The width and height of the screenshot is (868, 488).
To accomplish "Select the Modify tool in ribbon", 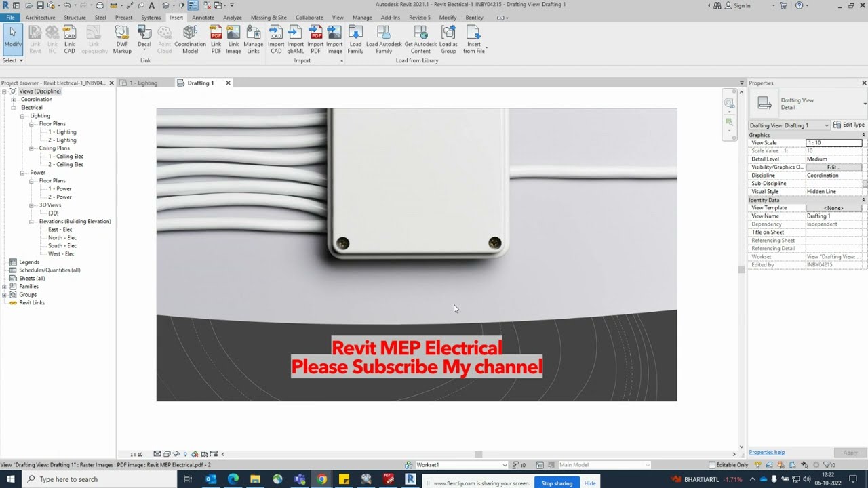I will tap(13, 39).
